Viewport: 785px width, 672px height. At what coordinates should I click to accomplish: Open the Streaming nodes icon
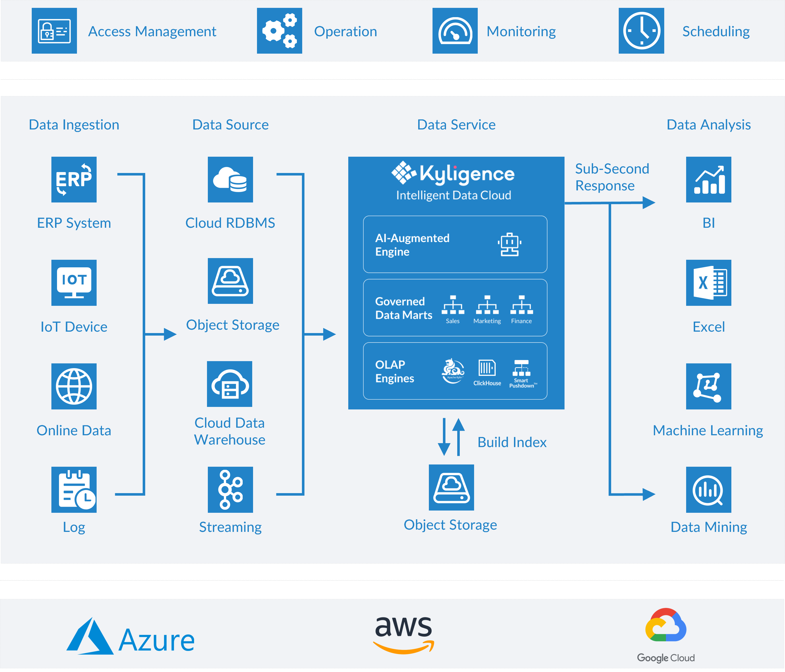230,489
